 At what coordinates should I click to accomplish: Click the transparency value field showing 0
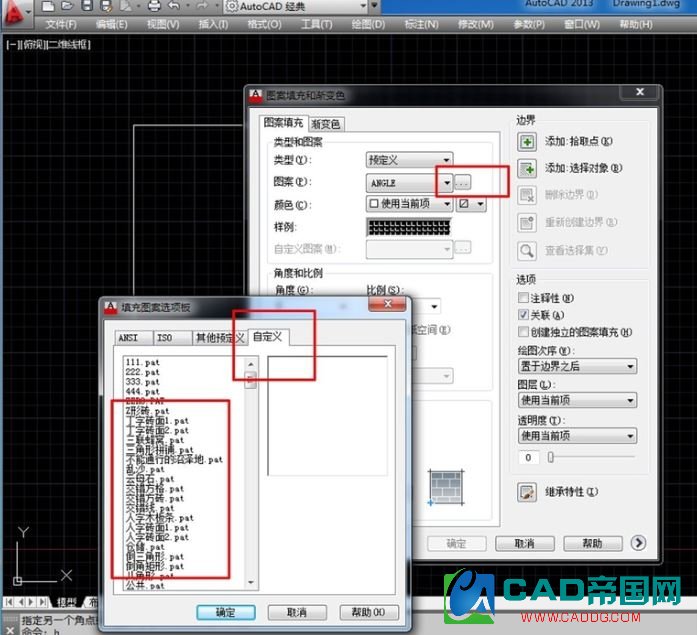(529, 457)
